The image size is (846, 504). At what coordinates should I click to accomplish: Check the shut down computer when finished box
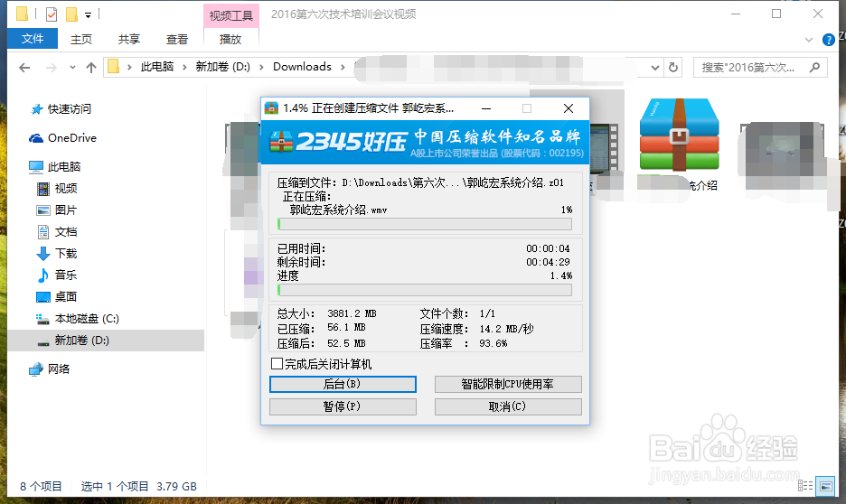coord(277,364)
